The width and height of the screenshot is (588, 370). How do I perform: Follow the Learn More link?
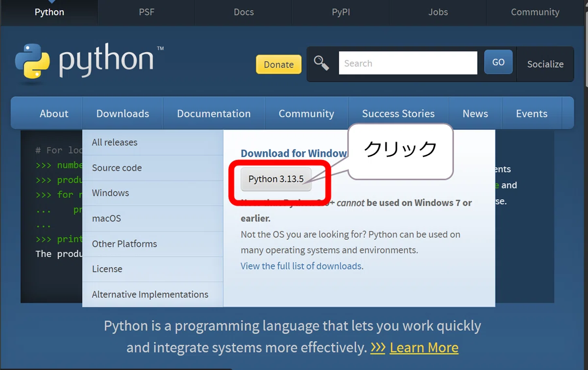[424, 347]
